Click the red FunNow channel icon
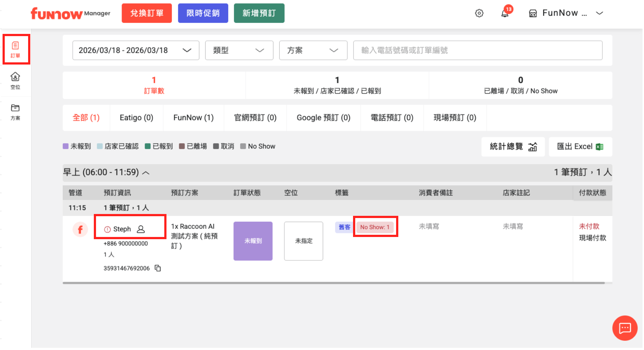This screenshot has height=350, width=644. pos(80,230)
